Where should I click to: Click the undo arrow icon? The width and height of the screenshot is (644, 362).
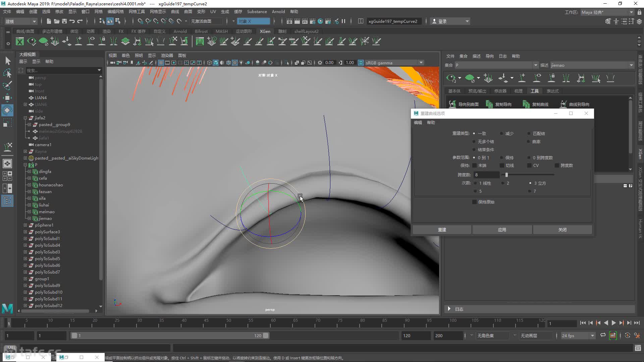(x=72, y=21)
